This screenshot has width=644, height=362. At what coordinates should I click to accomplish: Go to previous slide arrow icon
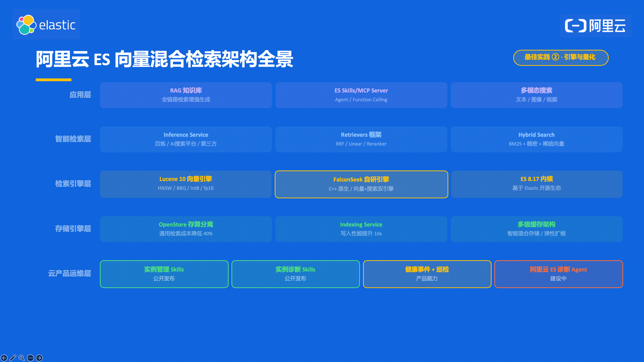[x=4, y=358]
